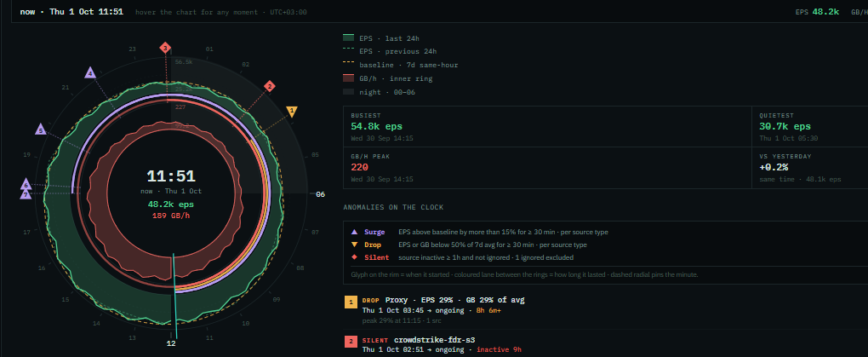Click the Silent anomaly marker 2 diamond
This screenshot has height=357, width=868.
click(x=270, y=86)
